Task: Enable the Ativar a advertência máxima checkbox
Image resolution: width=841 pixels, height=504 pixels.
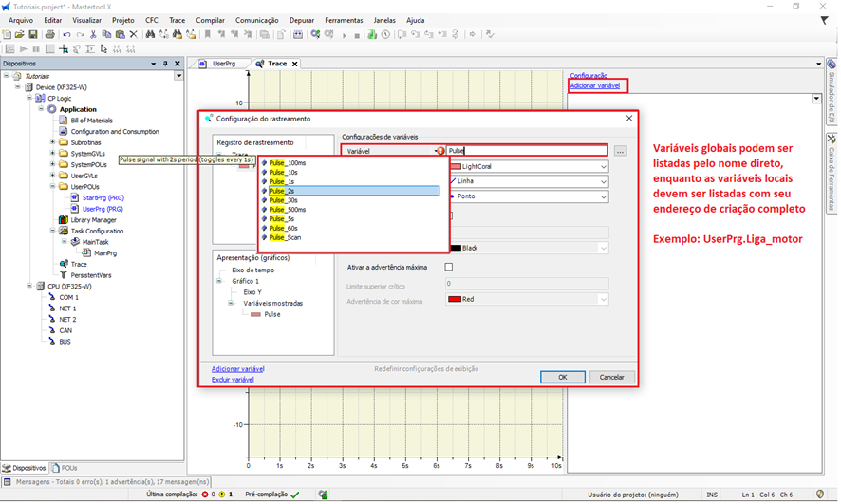Action: 449,268
